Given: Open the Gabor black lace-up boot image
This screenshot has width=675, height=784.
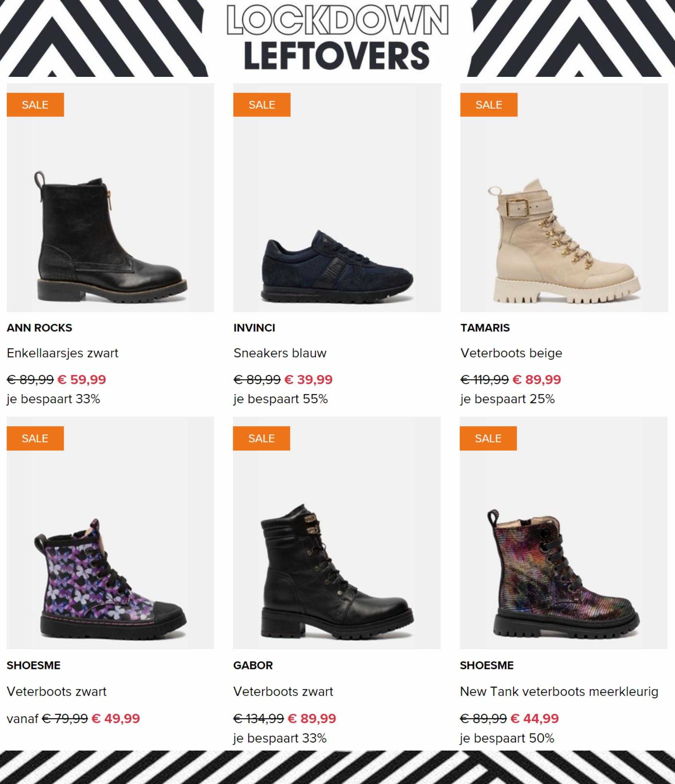Looking at the screenshot, I should [337, 533].
